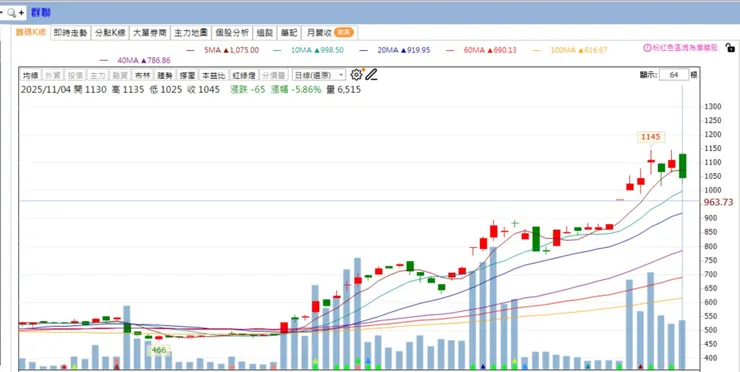Toggle the padlock unlock icon at top right
The width and height of the screenshot is (740, 372).
point(730,48)
